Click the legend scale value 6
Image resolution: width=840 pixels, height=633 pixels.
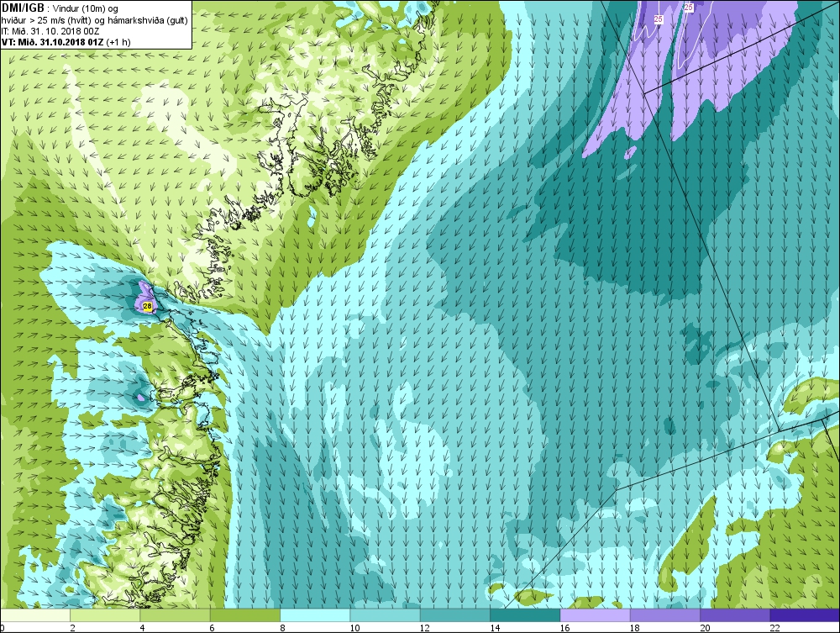pos(213,628)
